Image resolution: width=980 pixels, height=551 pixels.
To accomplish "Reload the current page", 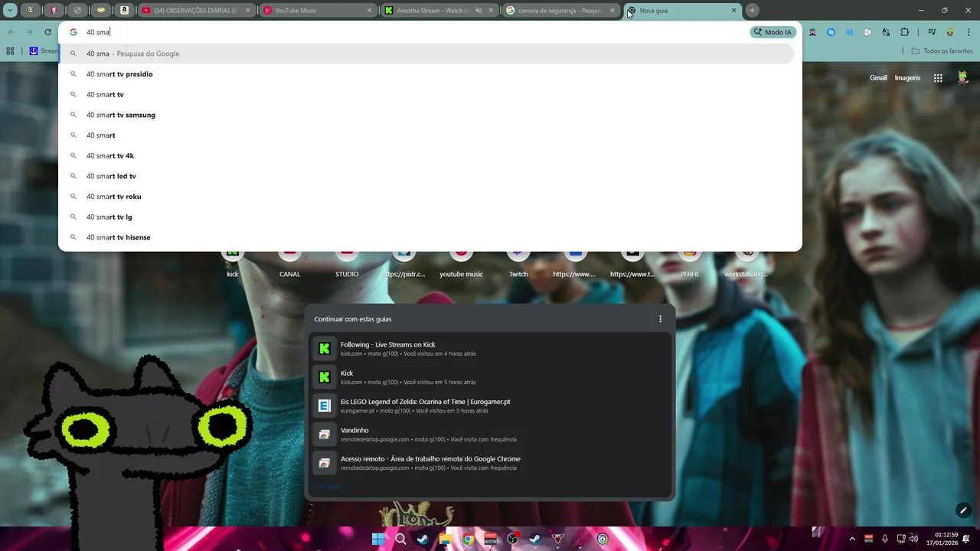I will tap(47, 32).
